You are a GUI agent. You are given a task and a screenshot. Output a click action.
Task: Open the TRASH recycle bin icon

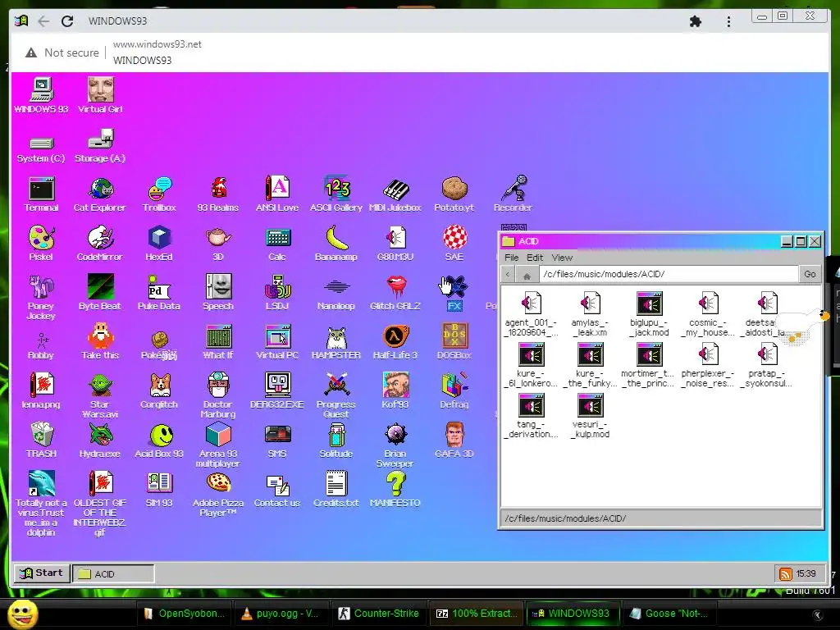pyautogui.click(x=41, y=441)
